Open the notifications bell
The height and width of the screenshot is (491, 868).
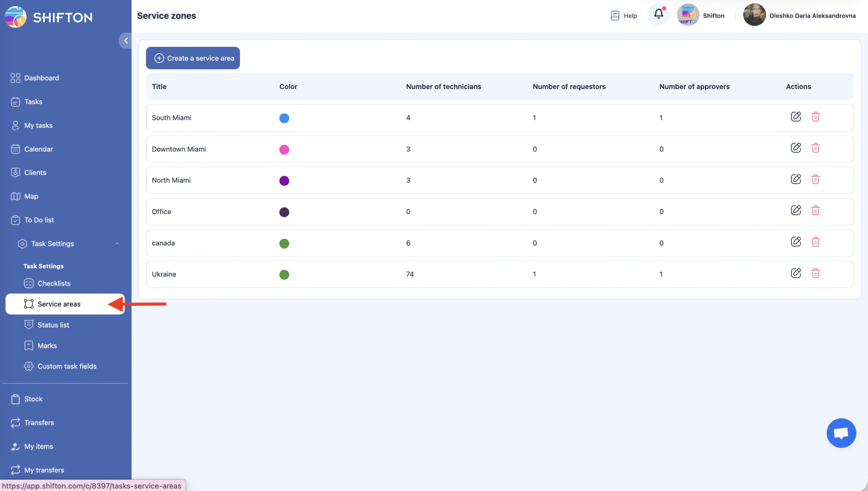coord(658,15)
